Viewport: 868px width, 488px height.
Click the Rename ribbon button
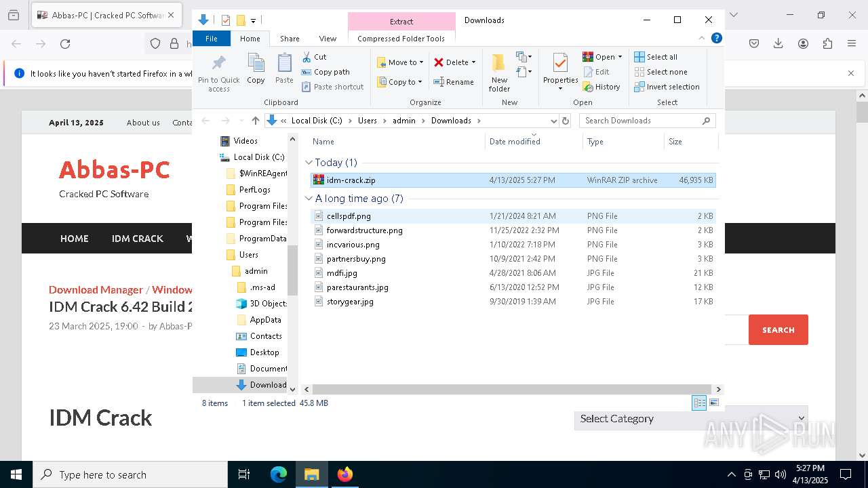454,82
